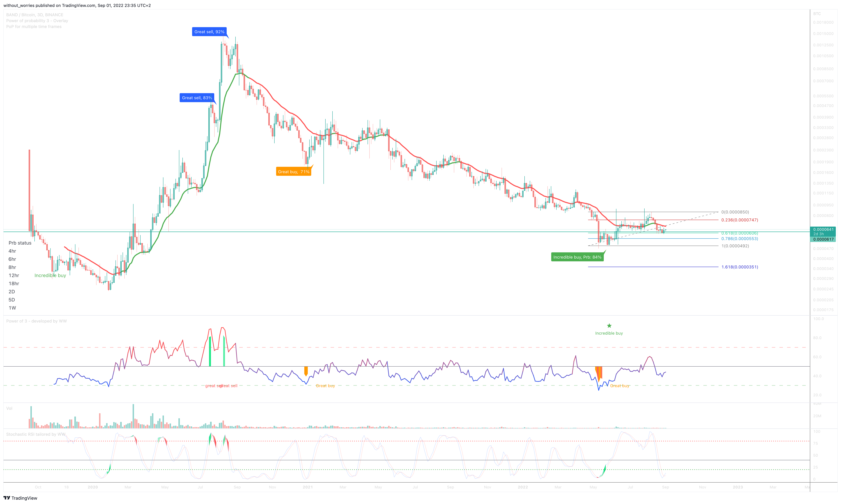Click the Fibonacci '0.786(0.0000553)' level label
Screen dimensions: 841x504
click(740, 238)
